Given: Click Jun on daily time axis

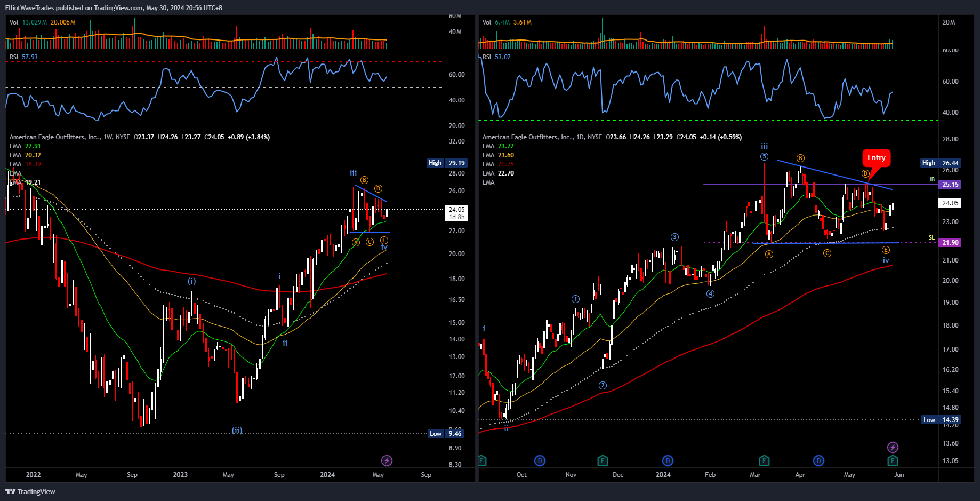Looking at the screenshot, I should pos(899,474).
